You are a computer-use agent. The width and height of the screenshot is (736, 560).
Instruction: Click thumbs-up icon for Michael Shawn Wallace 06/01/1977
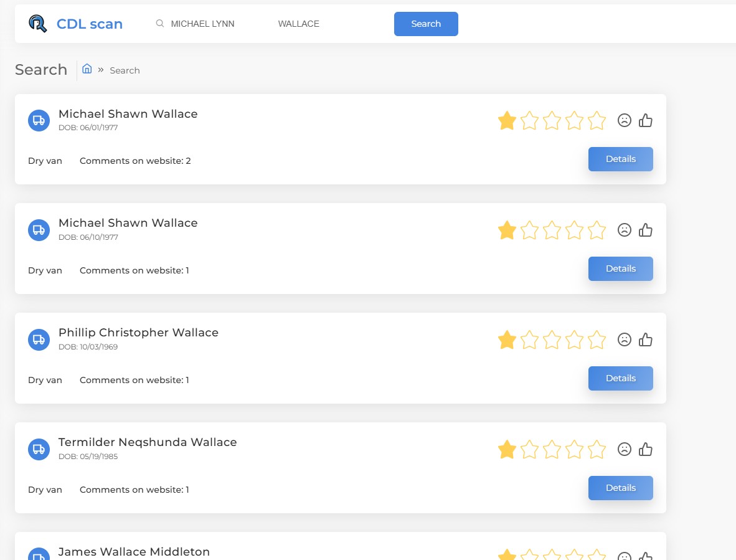(x=646, y=120)
